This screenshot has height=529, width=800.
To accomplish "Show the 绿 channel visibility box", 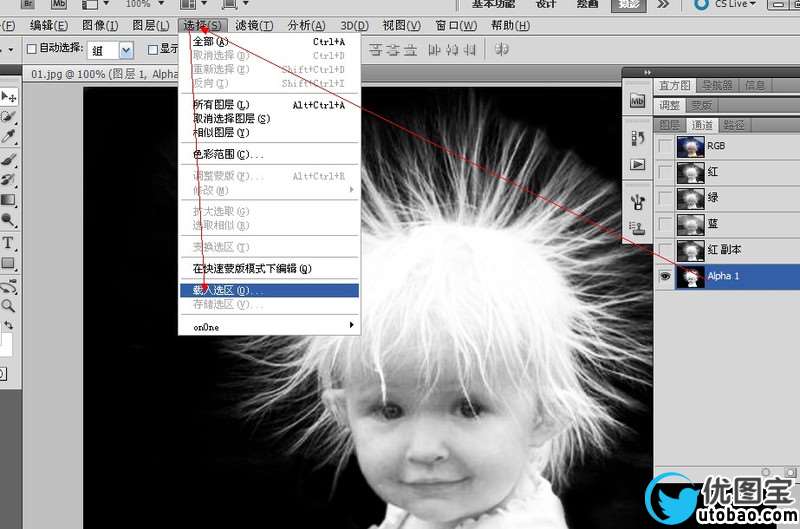I will click(665, 198).
